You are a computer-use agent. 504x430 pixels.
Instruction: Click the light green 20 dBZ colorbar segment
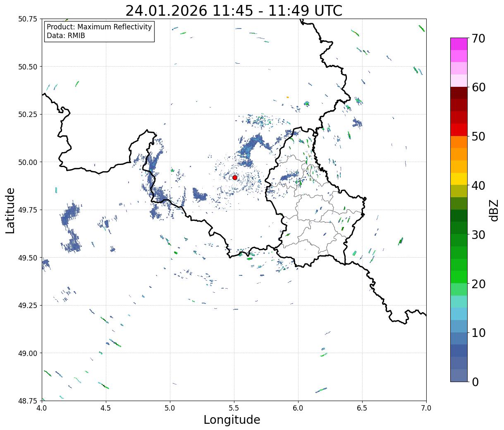pos(459,289)
